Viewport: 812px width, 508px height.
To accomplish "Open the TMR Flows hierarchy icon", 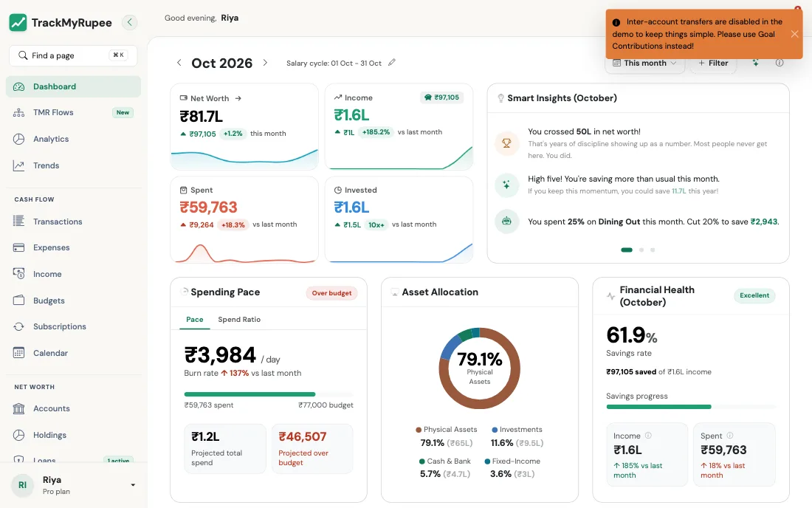I will (18, 112).
